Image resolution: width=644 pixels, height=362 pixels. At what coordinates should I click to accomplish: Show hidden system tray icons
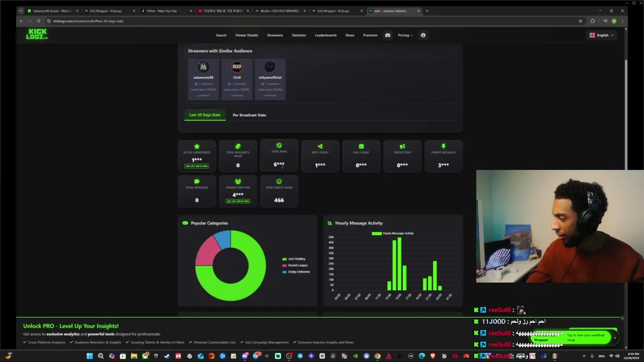584,356
